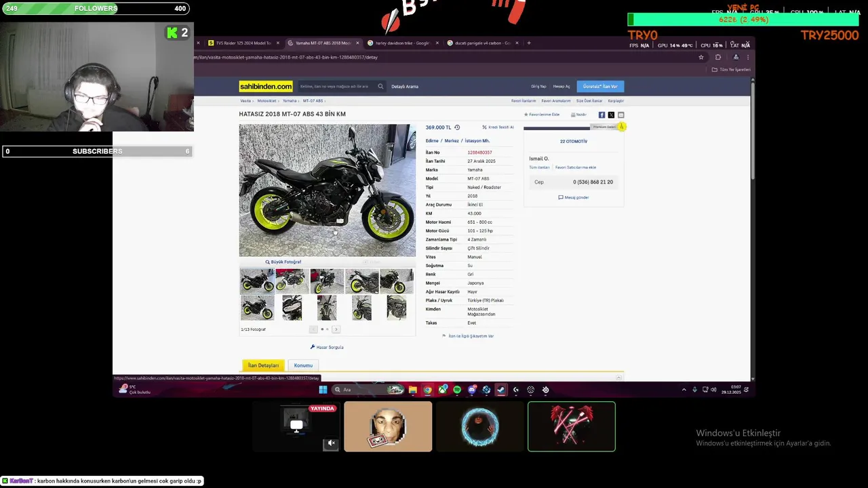Click the muted speaker icon on stream tile
Viewport: 868px width, 488px height.
(x=331, y=443)
